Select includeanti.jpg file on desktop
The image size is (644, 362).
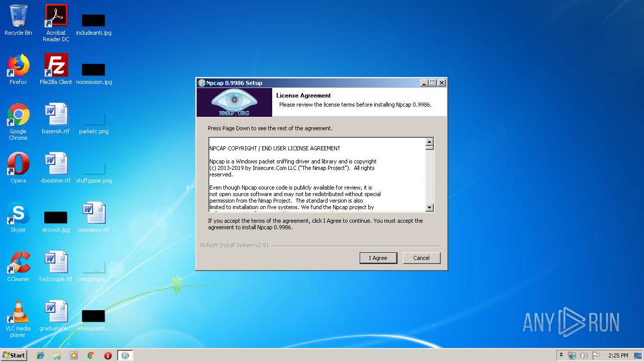click(x=94, y=24)
